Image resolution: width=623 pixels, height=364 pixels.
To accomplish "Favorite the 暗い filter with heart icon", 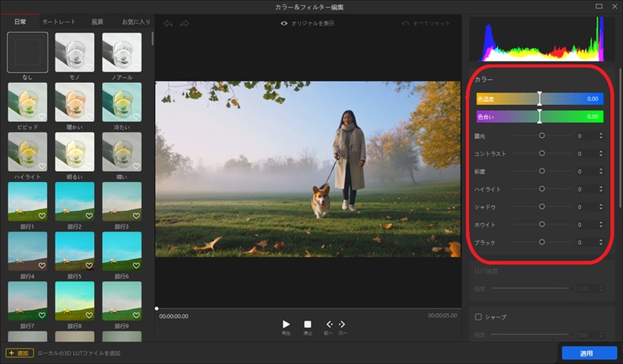I will pos(136,166).
